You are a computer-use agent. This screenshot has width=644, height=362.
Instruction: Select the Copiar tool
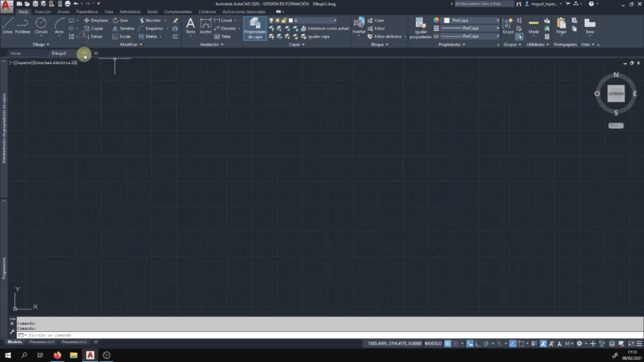coord(94,28)
